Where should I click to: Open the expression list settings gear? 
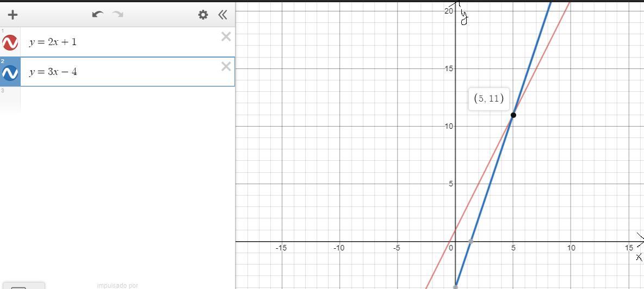(x=203, y=15)
